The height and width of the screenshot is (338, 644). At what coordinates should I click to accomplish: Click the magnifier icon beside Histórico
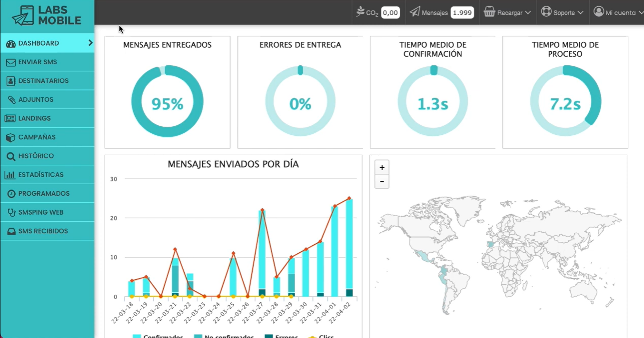(10, 156)
